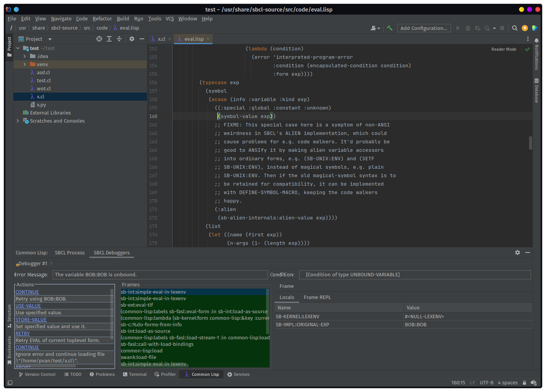The image size is (546, 392).
Task: Toggle the file read-only lock icon
Action: click(x=524, y=383)
